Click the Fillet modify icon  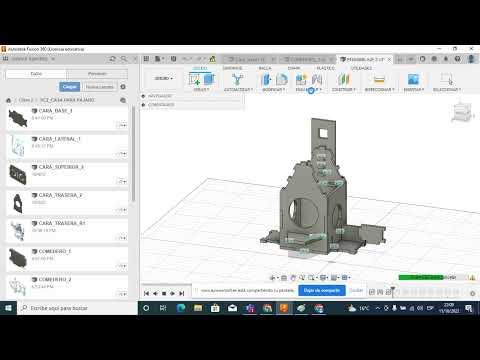point(282,79)
